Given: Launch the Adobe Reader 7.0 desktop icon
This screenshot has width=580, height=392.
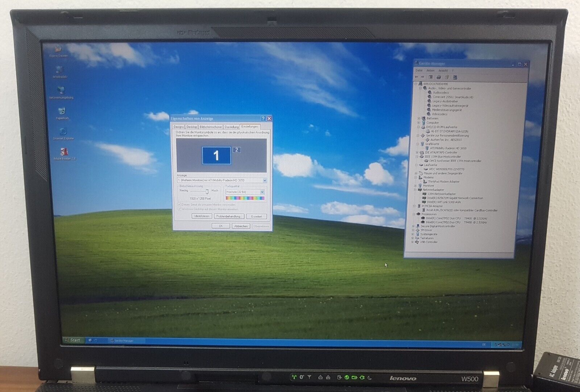Looking at the screenshot, I should [65, 154].
